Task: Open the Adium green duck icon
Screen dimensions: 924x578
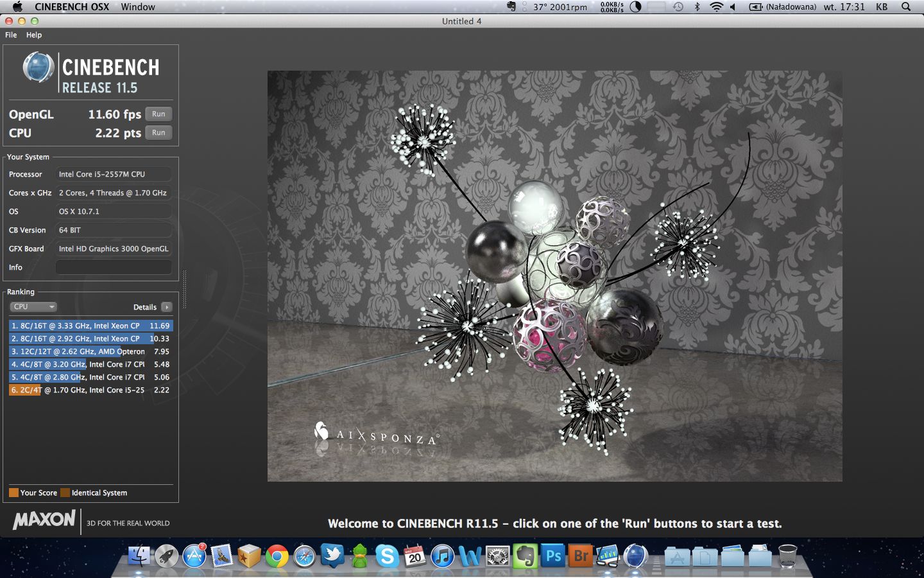Action: (359, 556)
